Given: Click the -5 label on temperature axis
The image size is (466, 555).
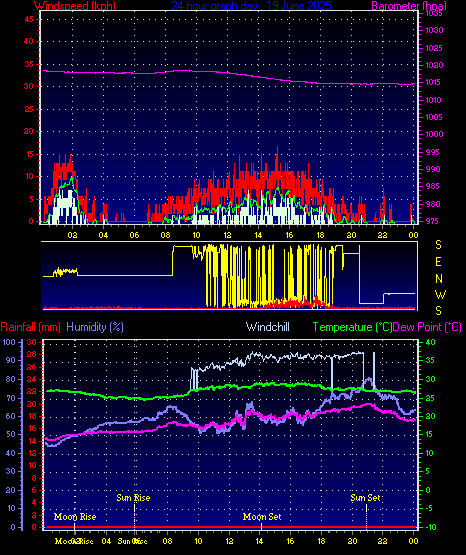Looking at the screenshot, I should (429, 508).
